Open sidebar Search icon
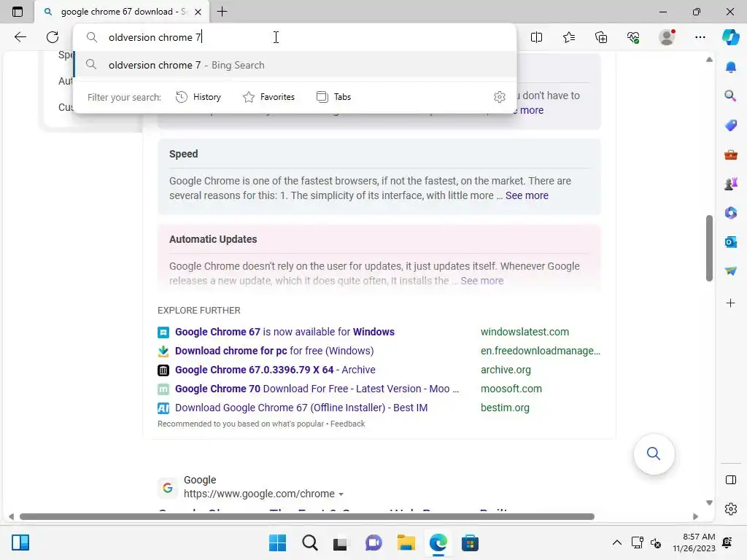The height and width of the screenshot is (560, 747). coord(730,96)
